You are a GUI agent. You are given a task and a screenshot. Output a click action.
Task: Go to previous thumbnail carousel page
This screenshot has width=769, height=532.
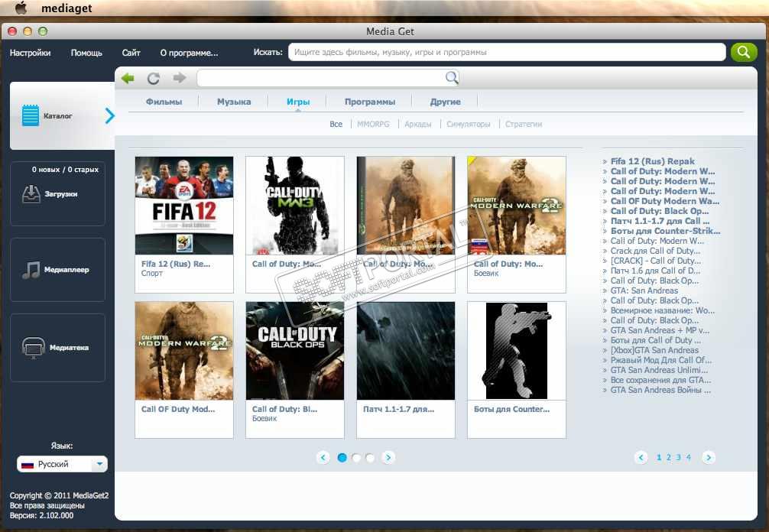(323, 457)
